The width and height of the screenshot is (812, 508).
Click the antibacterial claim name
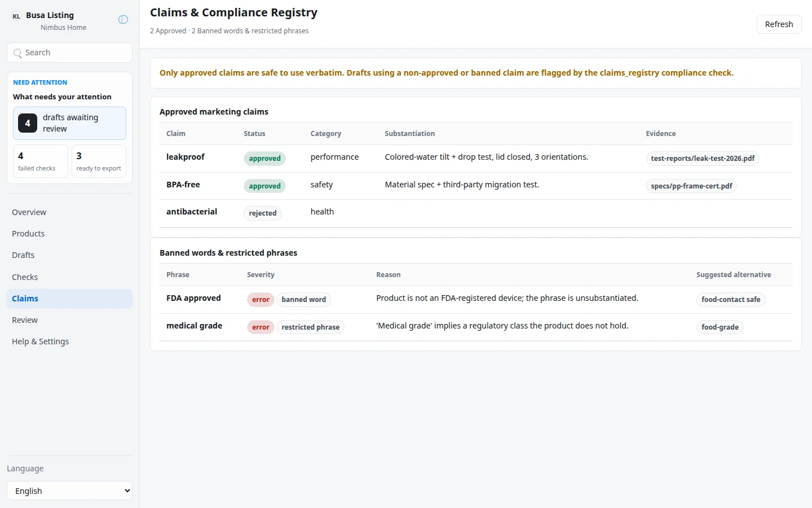click(192, 212)
